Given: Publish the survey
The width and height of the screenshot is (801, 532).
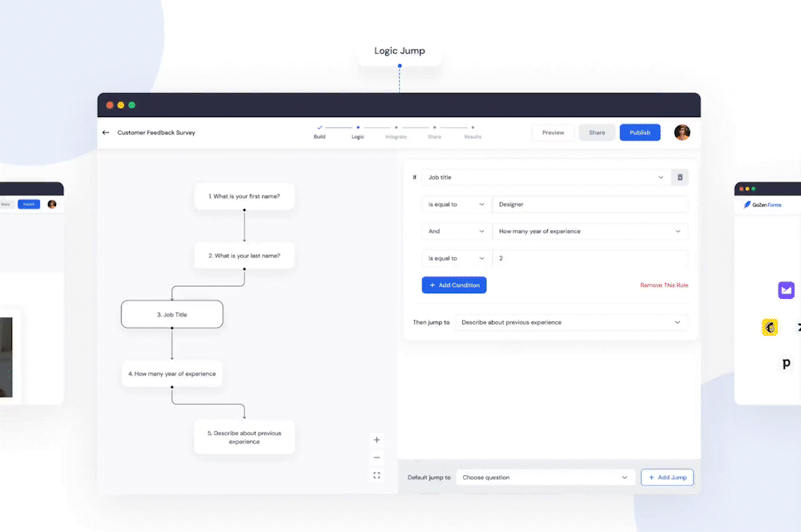Looking at the screenshot, I should (639, 132).
